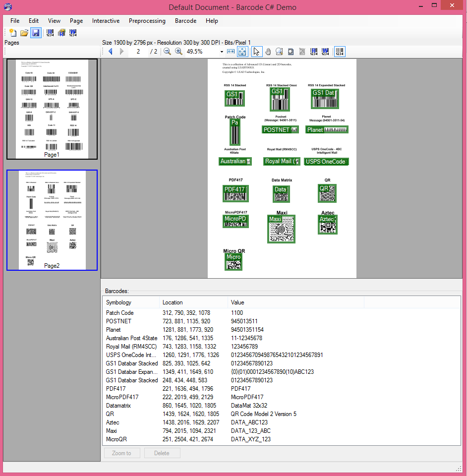
Task: Create a new document with New icon
Action: (x=13, y=33)
